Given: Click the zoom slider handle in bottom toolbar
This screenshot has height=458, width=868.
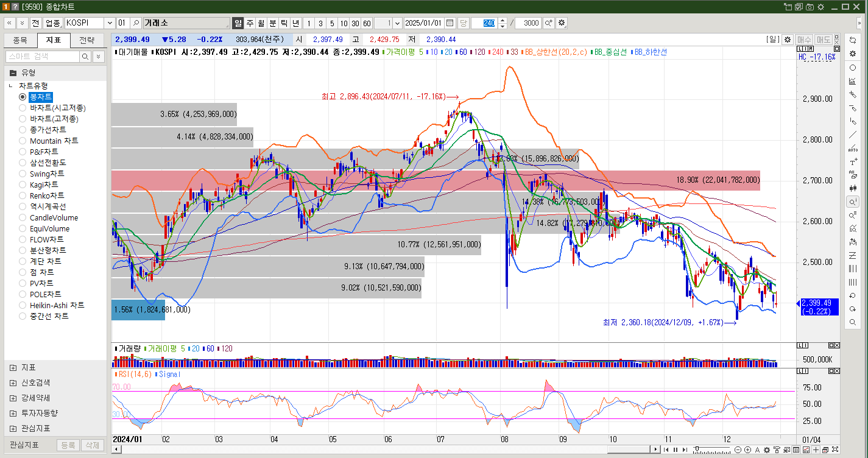Looking at the screenshot, I should point(697,449).
